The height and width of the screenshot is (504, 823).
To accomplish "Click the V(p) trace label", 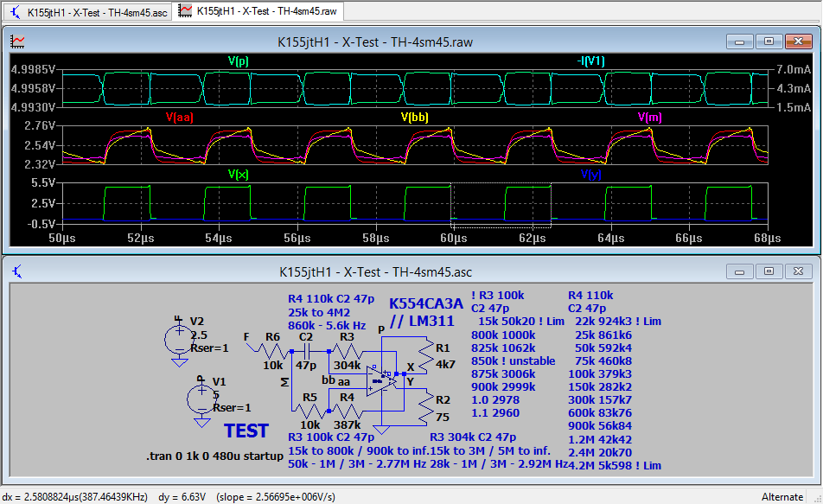I will 239,61.
